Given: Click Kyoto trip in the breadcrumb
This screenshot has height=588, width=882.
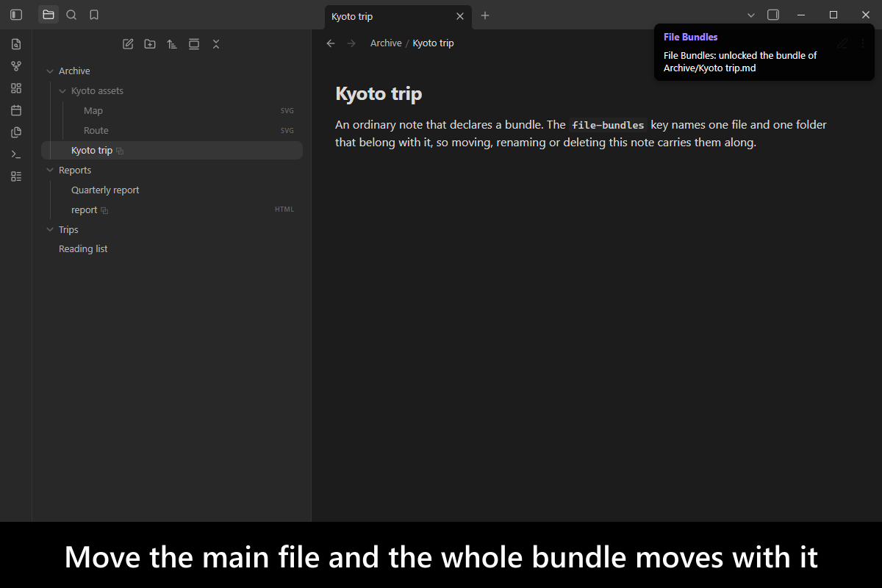Looking at the screenshot, I should pos(433,43).
